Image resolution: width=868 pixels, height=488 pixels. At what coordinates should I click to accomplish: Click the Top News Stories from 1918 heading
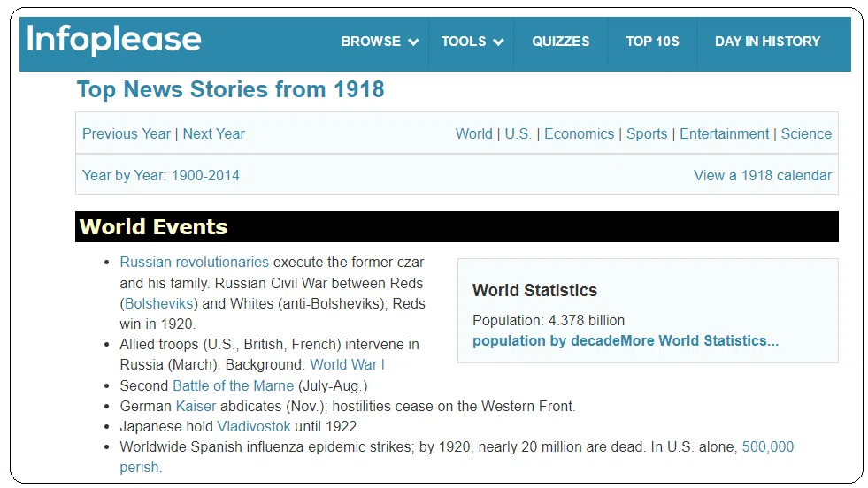tap(230, 89)
